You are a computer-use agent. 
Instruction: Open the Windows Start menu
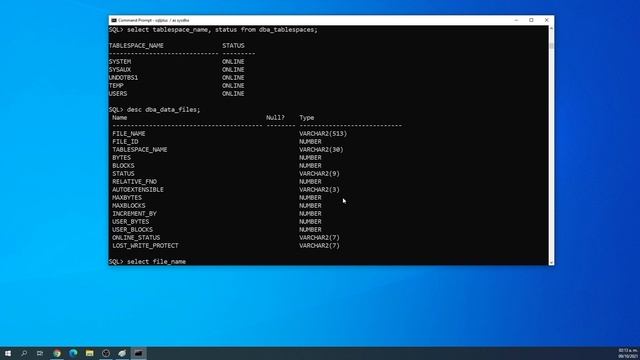tap(8, 353)
